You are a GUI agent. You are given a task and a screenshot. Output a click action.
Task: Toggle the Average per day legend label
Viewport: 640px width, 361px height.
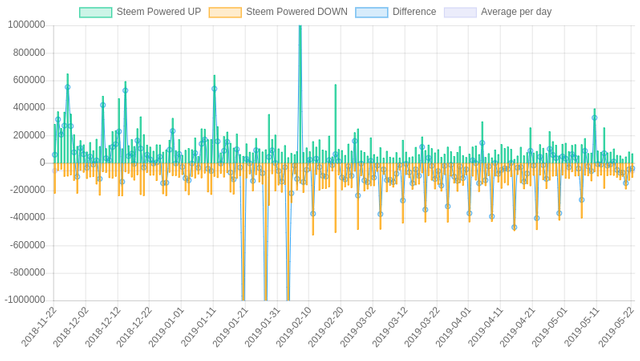(516, 12)
